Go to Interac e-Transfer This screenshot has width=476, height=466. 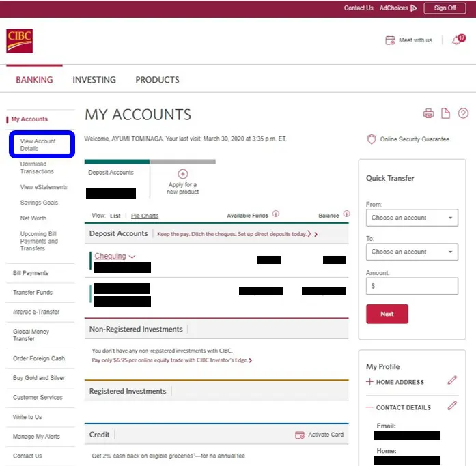[36, 312]
